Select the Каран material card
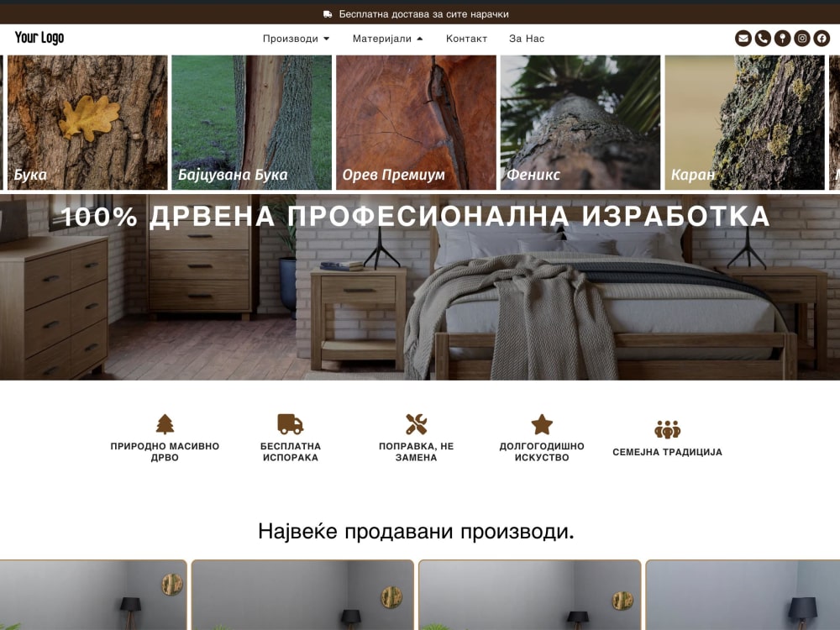The width and height of the screenshot is (840, 630). pos(744,123)
